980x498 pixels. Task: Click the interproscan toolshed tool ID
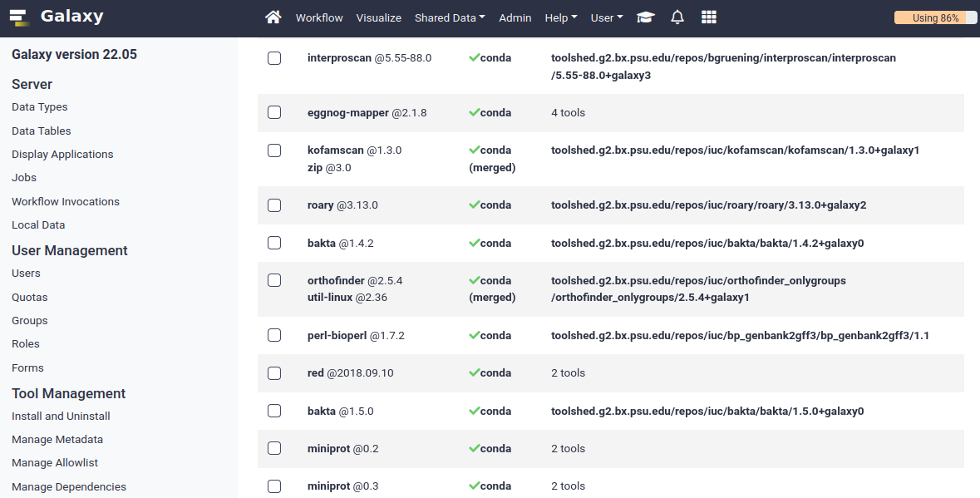click(x=723, y=67)
